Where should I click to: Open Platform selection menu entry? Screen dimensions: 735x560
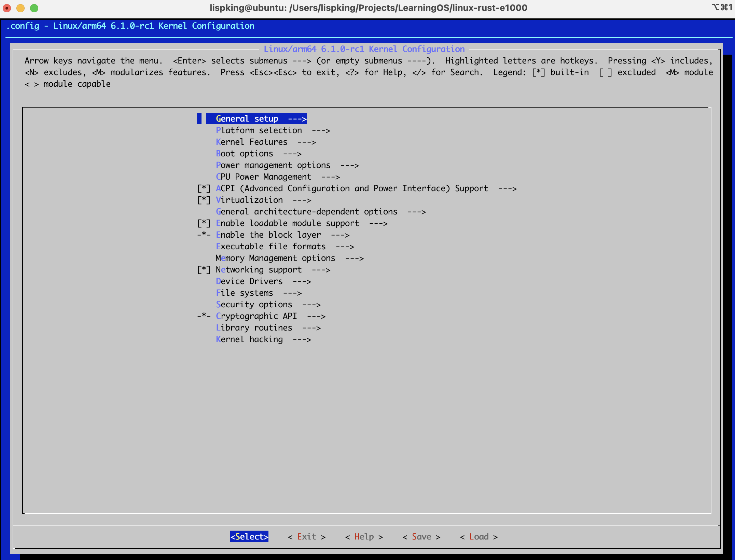pos(259,130)
